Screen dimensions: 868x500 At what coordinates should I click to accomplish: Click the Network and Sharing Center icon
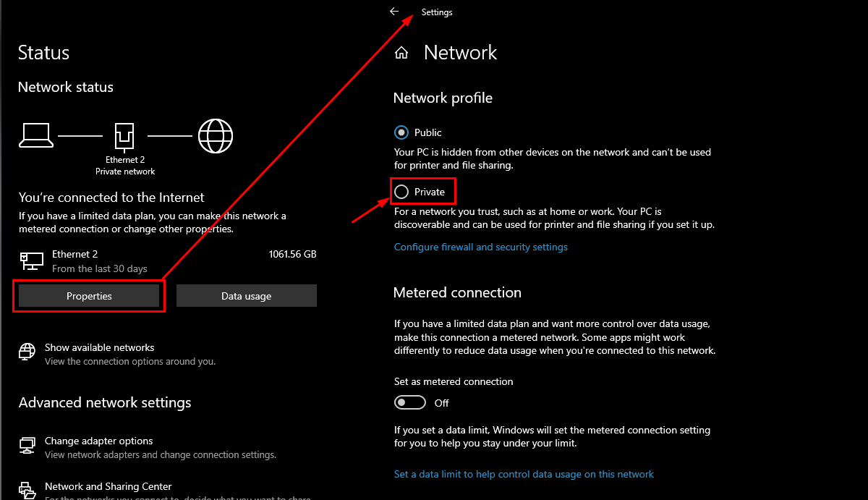pos(27,491)
